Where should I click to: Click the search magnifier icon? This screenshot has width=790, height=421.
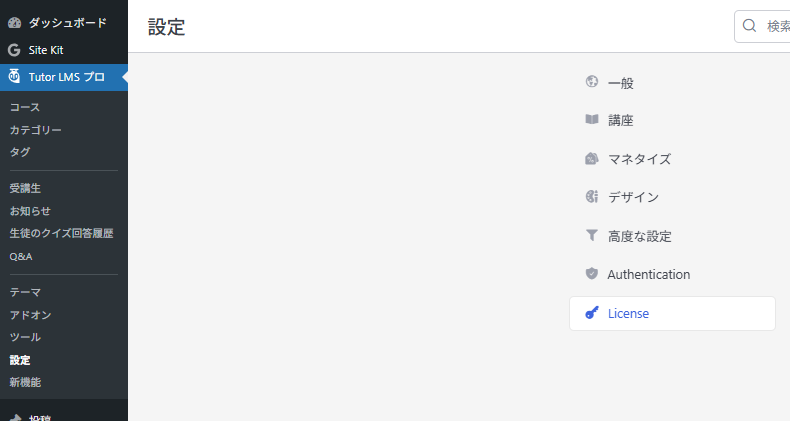tap(750, 27)
